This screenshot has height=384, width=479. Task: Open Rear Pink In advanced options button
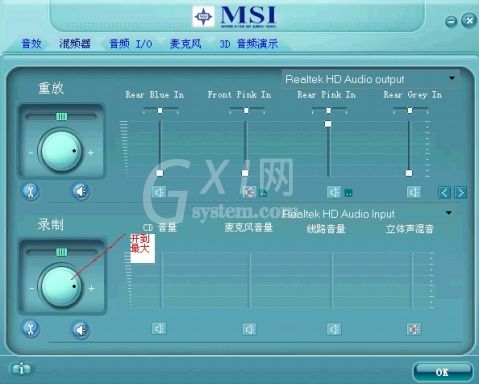pos(348,193)
